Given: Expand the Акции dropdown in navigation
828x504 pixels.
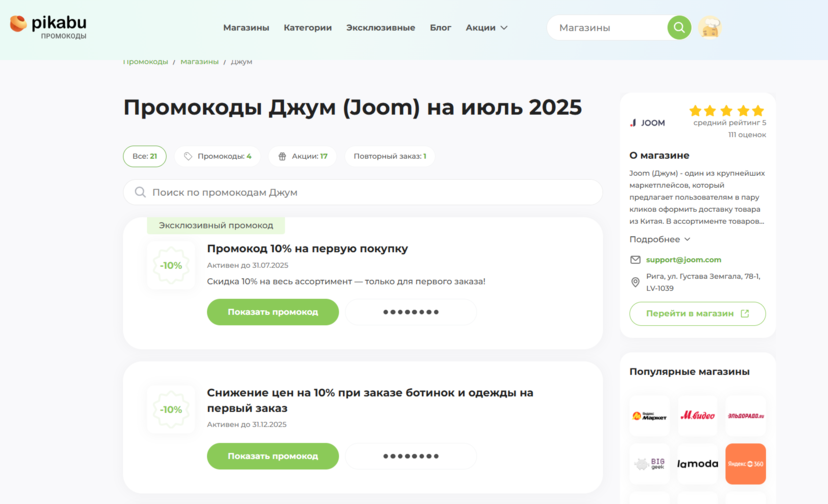Looking at the screenshot, I should pyautogui.click(x=486, y=27).
